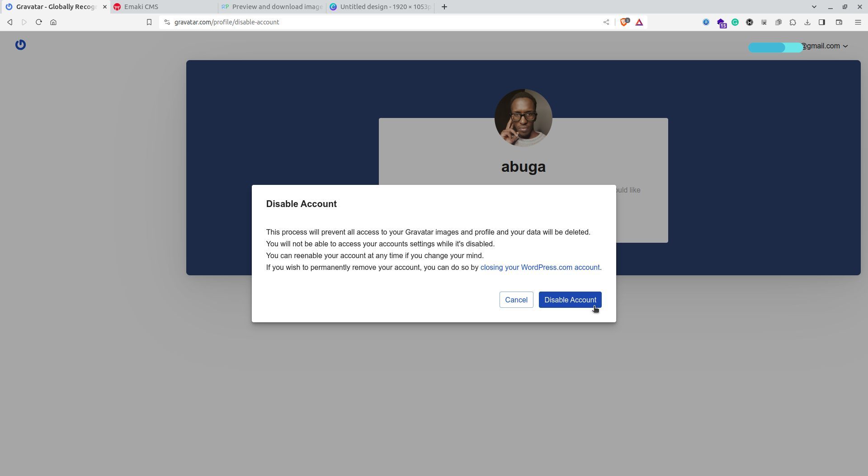
Task: Dismiss the dialog with Cancel
Action: (516, 300)
